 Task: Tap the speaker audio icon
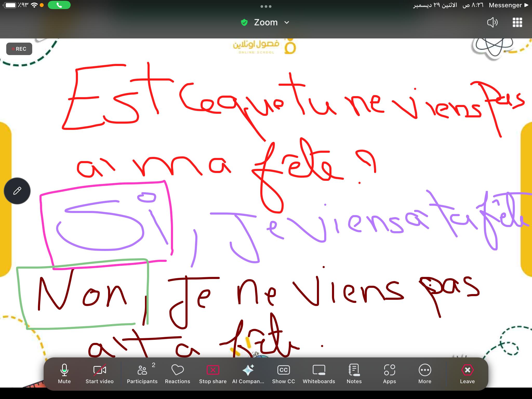tap(492, 23)
